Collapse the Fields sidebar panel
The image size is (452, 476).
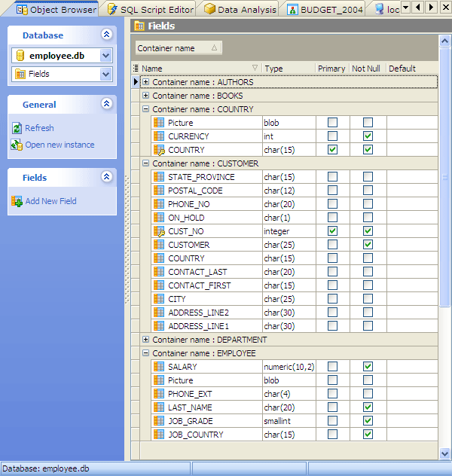coord(106,177)
